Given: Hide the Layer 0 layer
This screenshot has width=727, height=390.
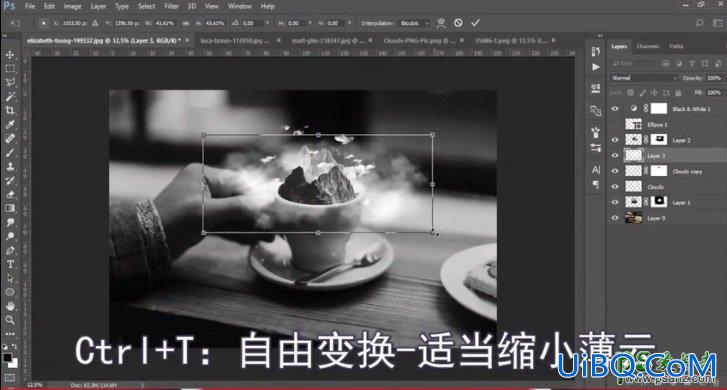Looking at the screenshot, I should [x=615, y=218].
